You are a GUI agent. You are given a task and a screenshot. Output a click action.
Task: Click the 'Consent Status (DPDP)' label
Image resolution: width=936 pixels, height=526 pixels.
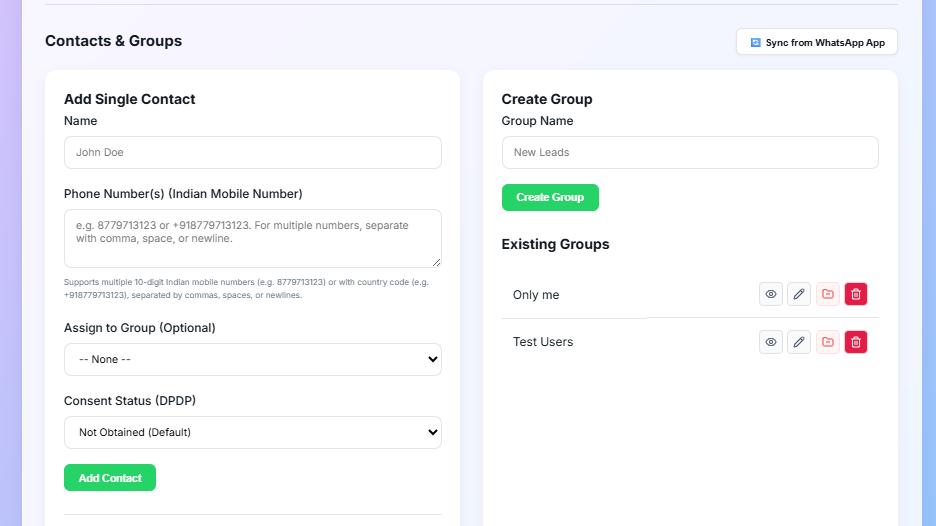tap(130, 401)
